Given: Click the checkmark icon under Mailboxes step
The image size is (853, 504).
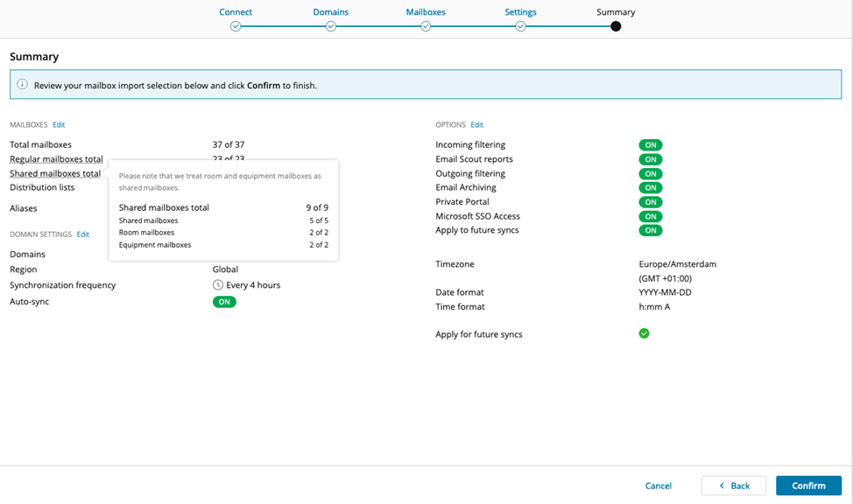Looking at the screenshot, I should coord(426,26).
